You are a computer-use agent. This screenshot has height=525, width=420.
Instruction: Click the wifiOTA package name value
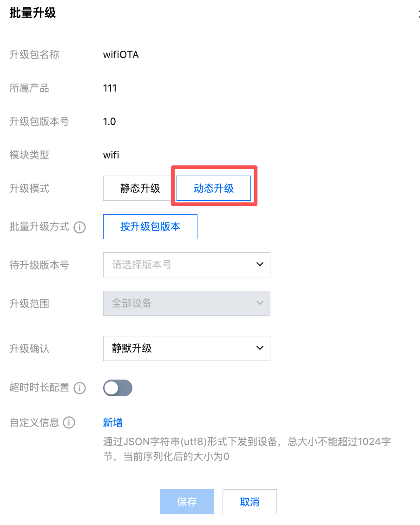click(x=121, y=55)
